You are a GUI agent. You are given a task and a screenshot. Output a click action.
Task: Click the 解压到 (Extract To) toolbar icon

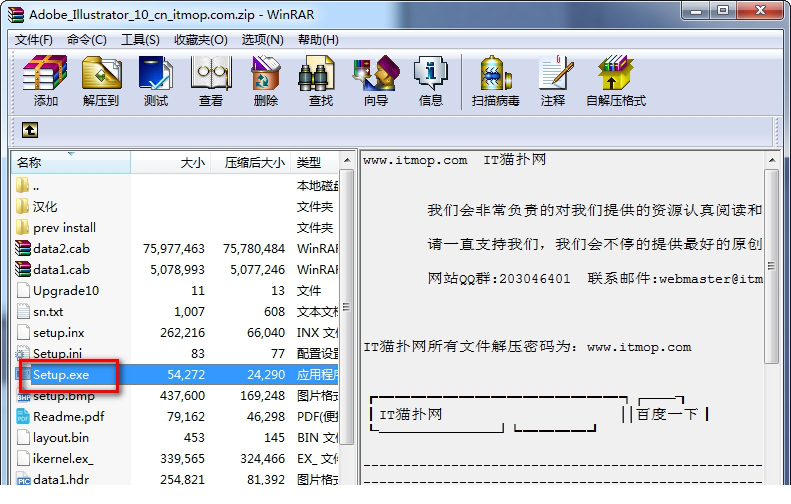101,74
